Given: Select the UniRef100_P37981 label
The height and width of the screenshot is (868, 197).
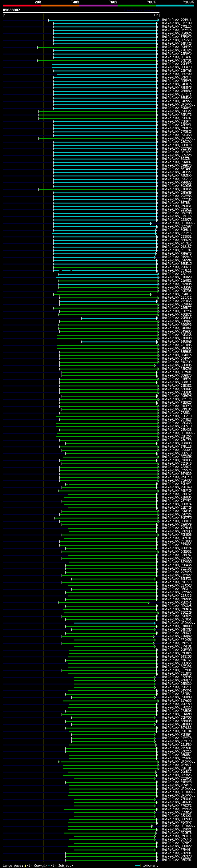Looking at the screenshot, I should [177, 671].
